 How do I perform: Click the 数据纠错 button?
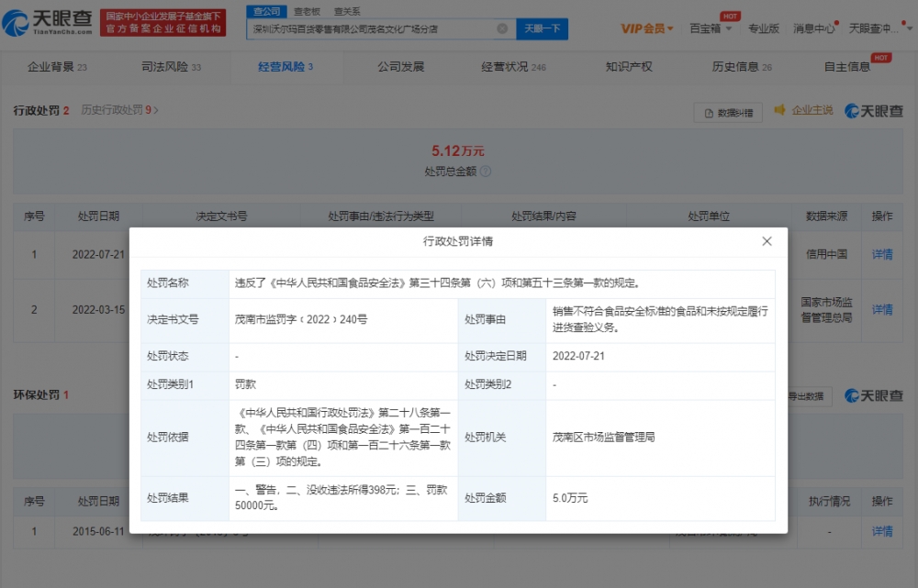[728, 113]
